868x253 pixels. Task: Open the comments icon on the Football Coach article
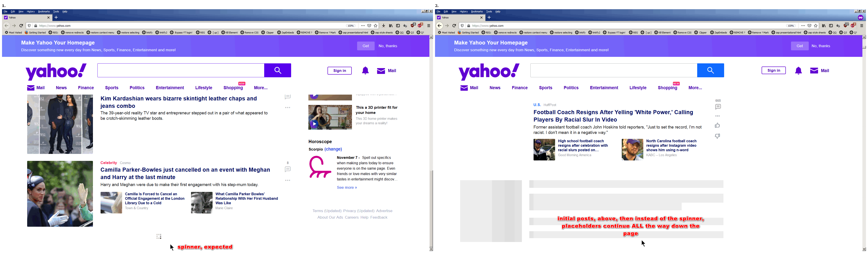[718, 107]
